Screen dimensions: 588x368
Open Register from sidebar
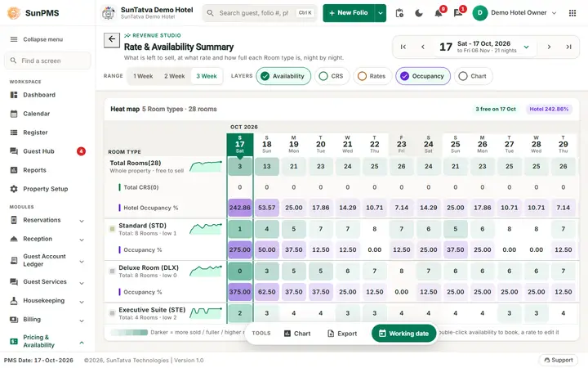click(35, 132)
